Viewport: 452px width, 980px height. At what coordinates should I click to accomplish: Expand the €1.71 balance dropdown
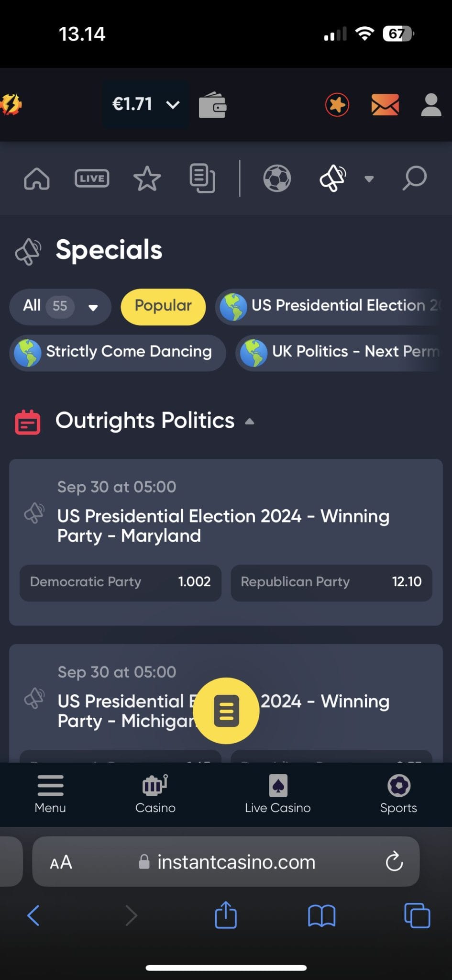tap(145, 104)
